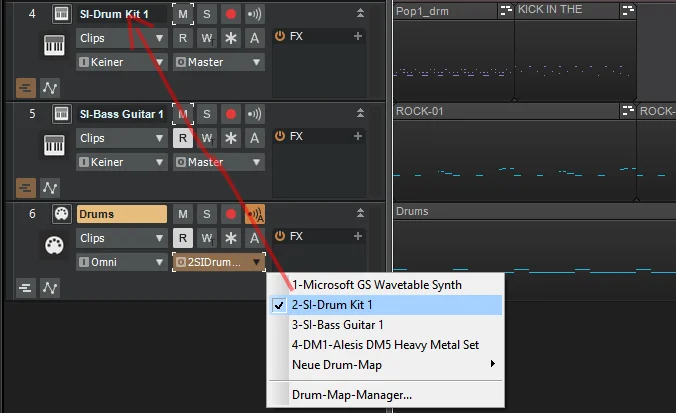Open Keiner input dropdown on SI-Bass Guitar 1
The height and width of the screenshot is (413, 676).
coord(122,163)
